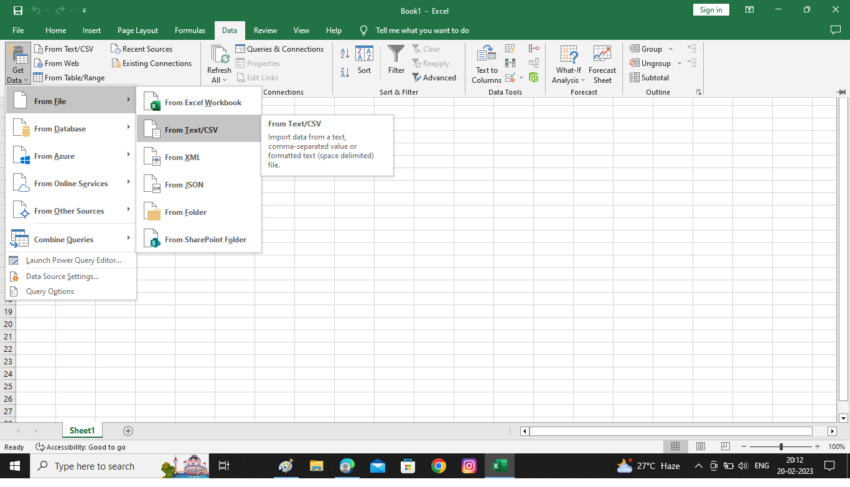Viewport: 850px width, 487px height.
Task: Open What-If Analysis dropdown
Action: pos(568,64)
